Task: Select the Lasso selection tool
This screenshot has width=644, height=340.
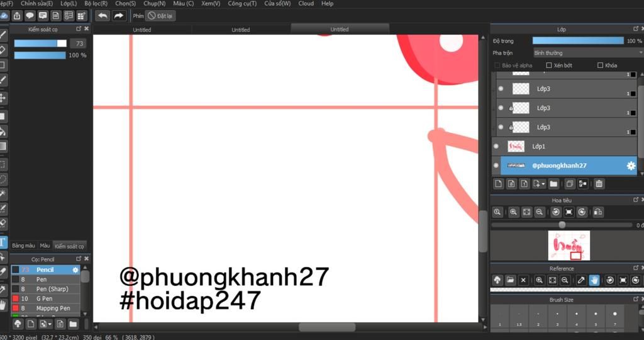Action: 3,179
